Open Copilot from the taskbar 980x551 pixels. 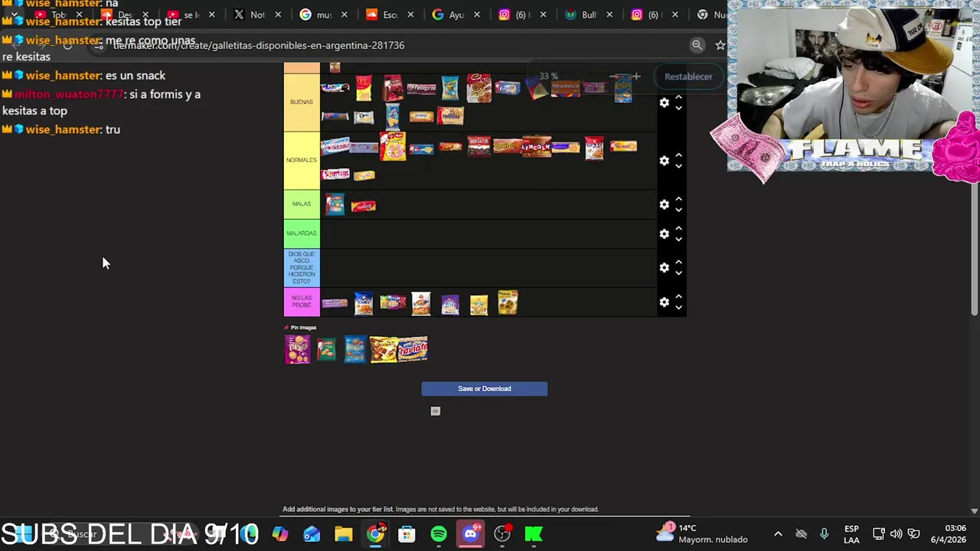click(280, 533)
